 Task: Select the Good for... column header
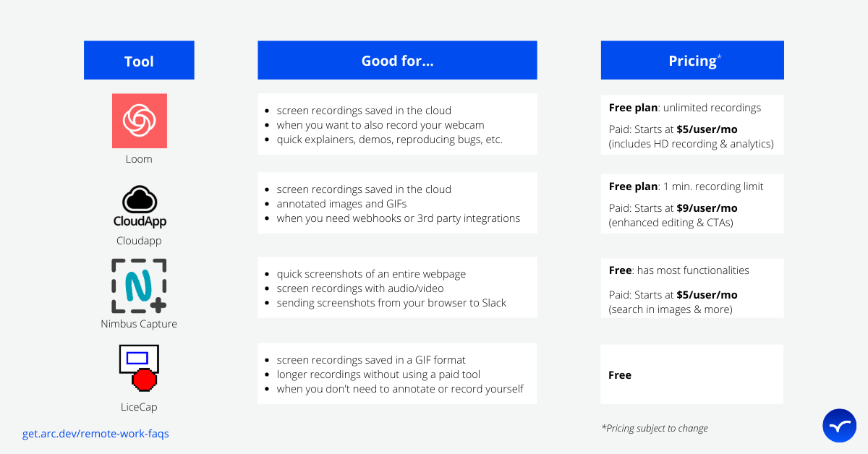tap(397, 61)
